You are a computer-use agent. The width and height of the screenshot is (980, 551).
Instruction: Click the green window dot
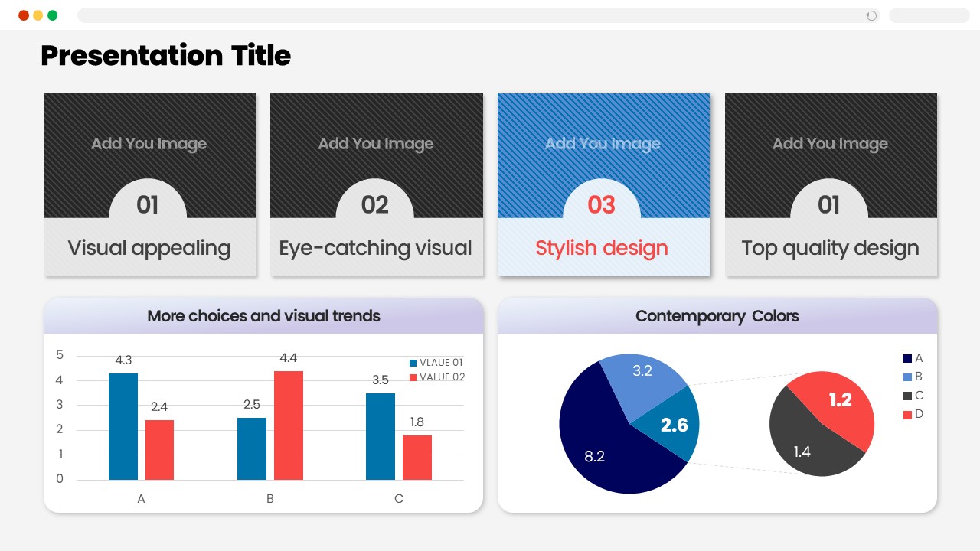coord(53,15)
